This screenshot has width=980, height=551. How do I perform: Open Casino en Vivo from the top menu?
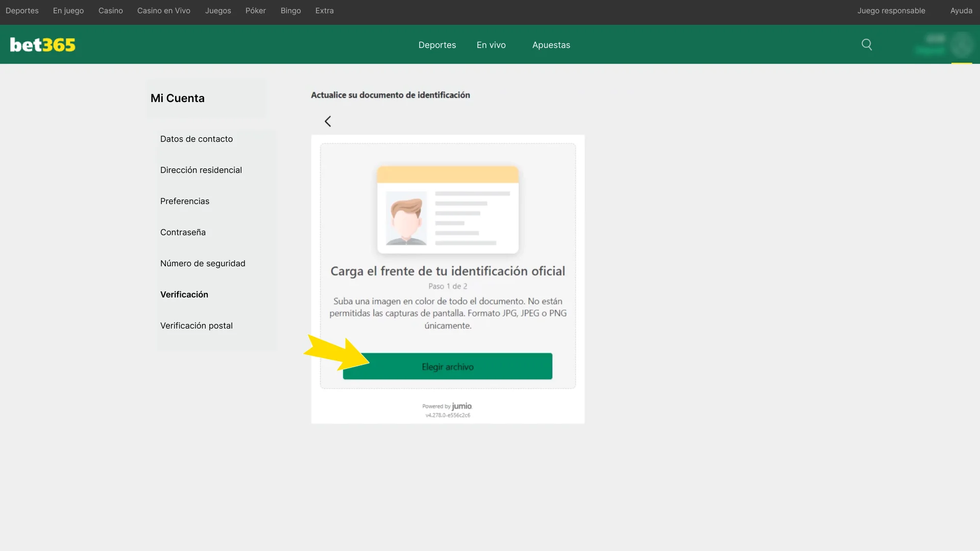tap(163, 10)
